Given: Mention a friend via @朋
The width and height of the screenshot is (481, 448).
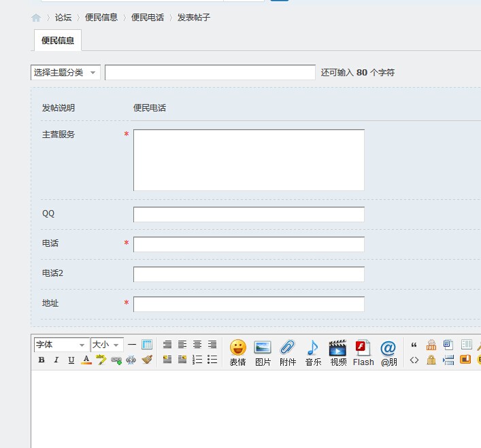Looking at the screenshot, I should tap(388, 353).
